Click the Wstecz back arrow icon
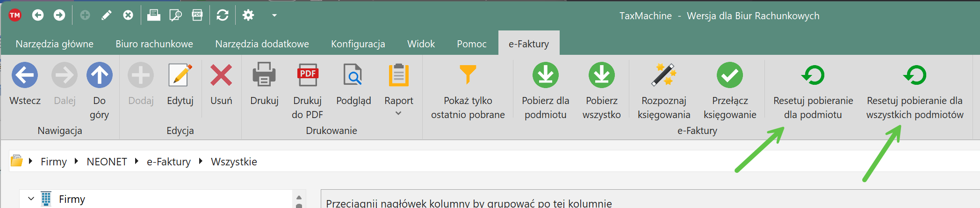 (x=25, y=75)
